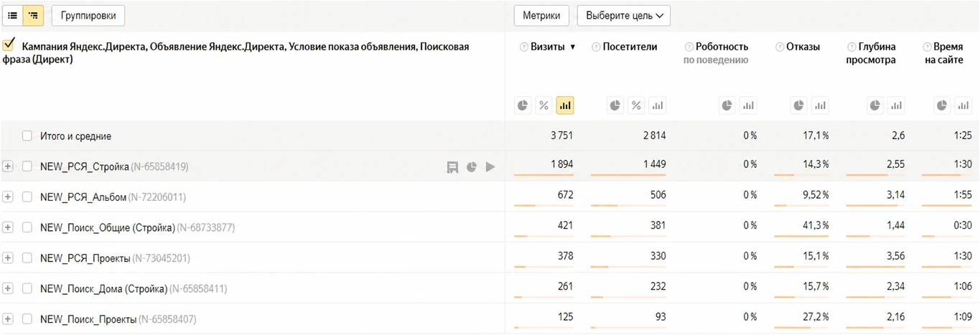The height and width of the screenshot is (335, 980).
Task: Open help icon next to Глубина просмотра
Action: pyautogui.click(x=851, y=47)
